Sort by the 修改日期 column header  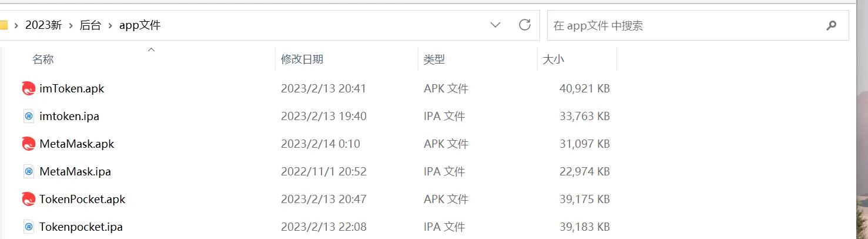pyautogui.click(x=302, y=59)
